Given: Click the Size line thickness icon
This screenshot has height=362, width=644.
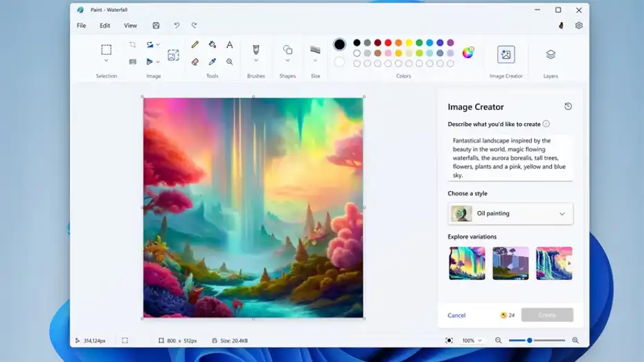Looking at the screenshot, I should pos(315,50).
